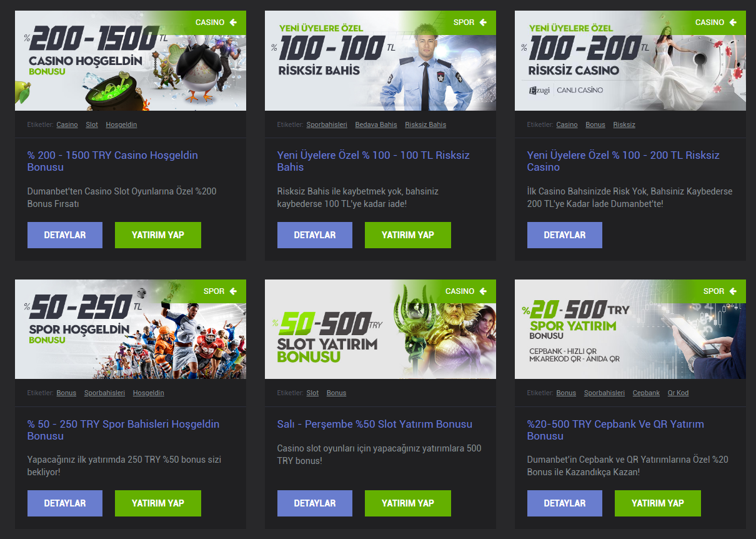Click the Slot tag under the casino welcome bonus

click(x=92, y=124)
